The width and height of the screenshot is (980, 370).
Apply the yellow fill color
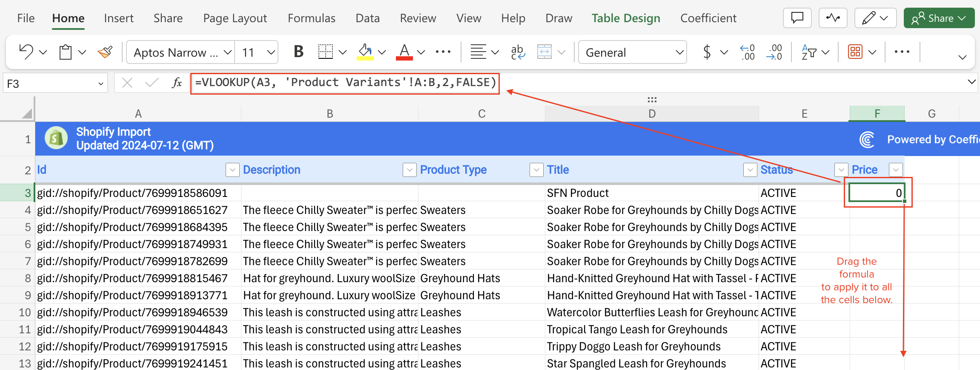[x=365, y=52]
